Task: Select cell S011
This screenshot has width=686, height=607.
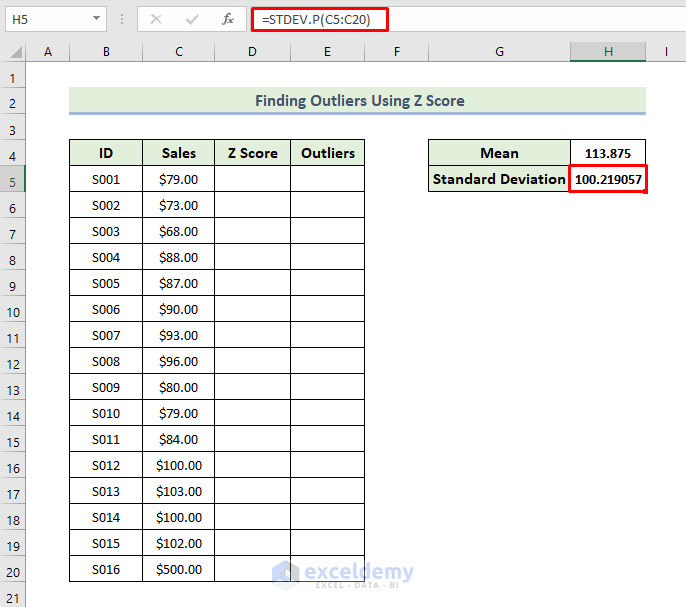Action: click(106, 439)
